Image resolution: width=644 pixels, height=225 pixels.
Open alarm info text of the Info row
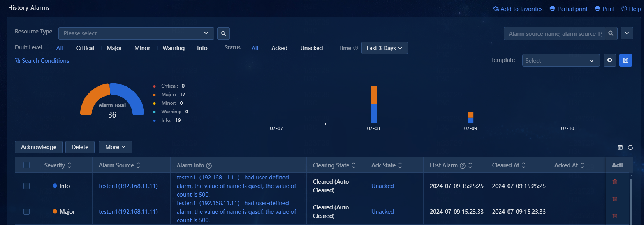(x=236, y=186)
